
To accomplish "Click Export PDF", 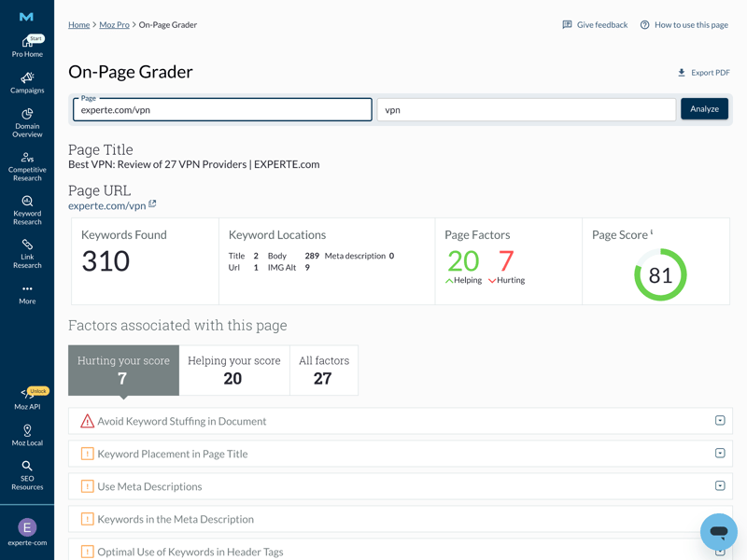I will tap(704, 73).
